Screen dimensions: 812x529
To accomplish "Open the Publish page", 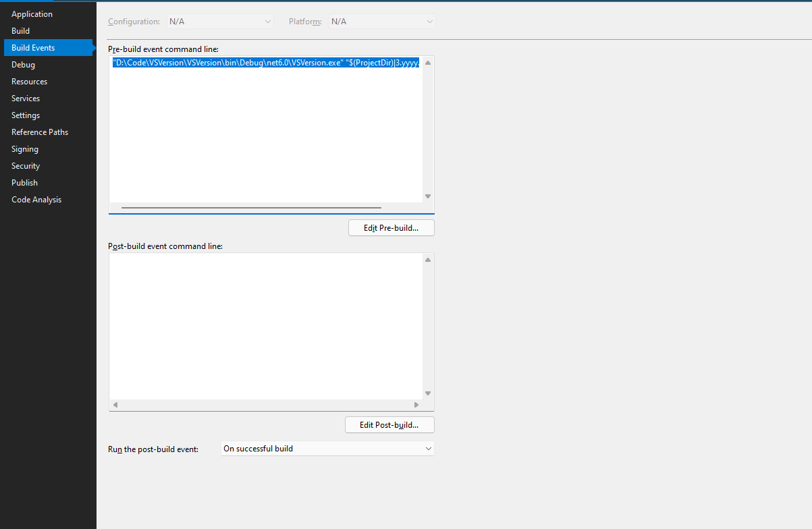I will (x=24, y=182).
